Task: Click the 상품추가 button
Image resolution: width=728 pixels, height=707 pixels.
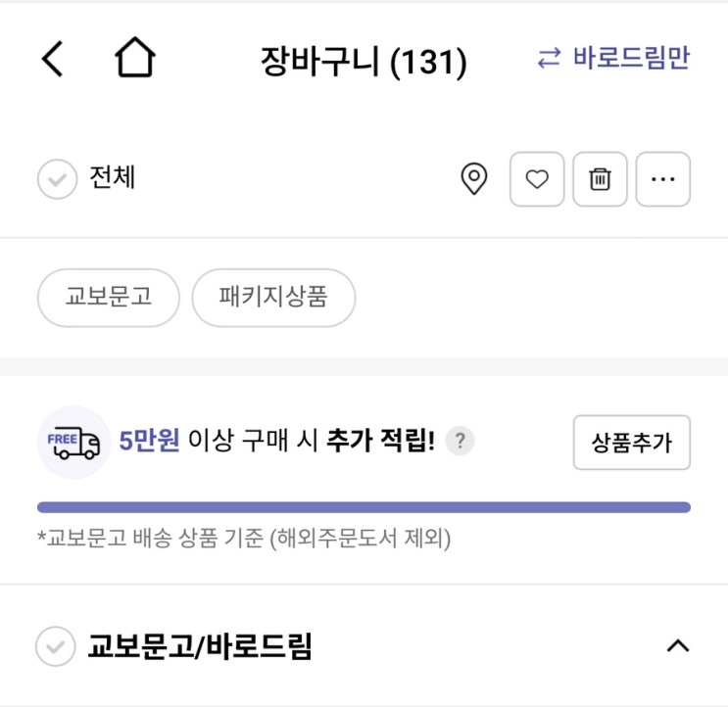Action: [631, 443]
